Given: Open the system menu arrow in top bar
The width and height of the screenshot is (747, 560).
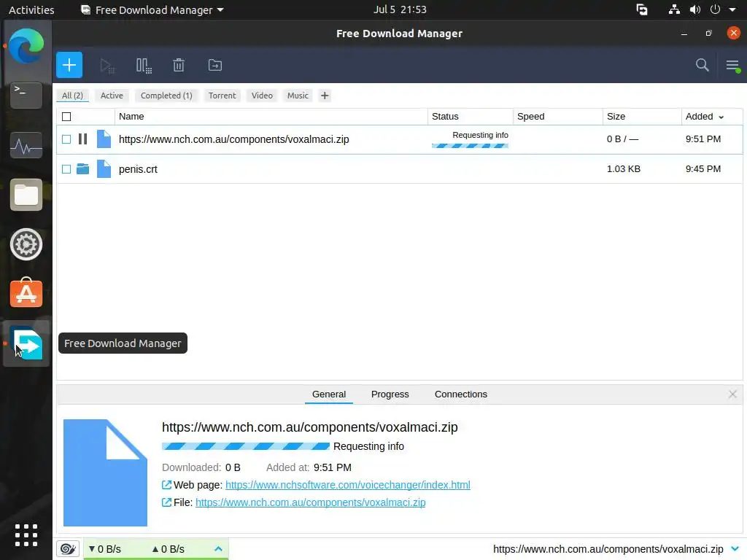Looking at the screenshot, I should (732, 9).
